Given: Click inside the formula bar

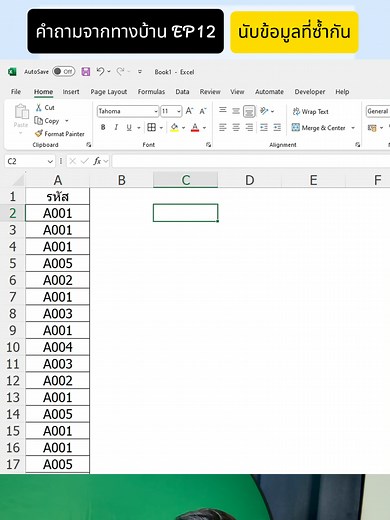Looking at the screenshot, I should 251,161.
